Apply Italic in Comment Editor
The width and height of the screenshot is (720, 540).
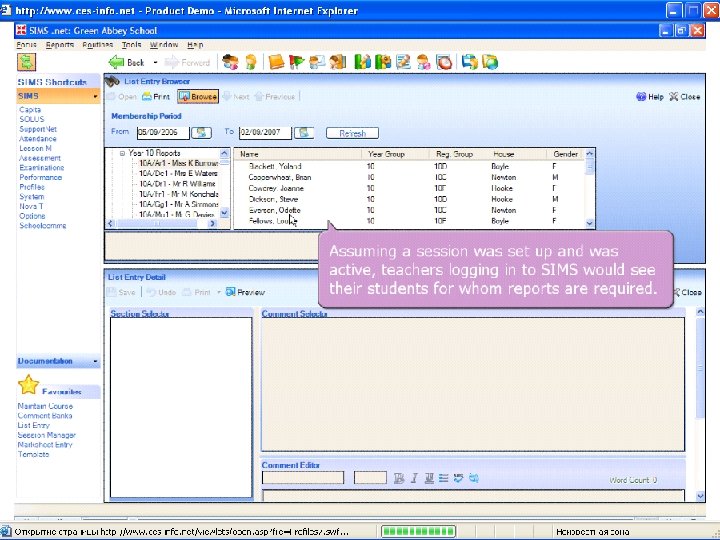(414, 478)
